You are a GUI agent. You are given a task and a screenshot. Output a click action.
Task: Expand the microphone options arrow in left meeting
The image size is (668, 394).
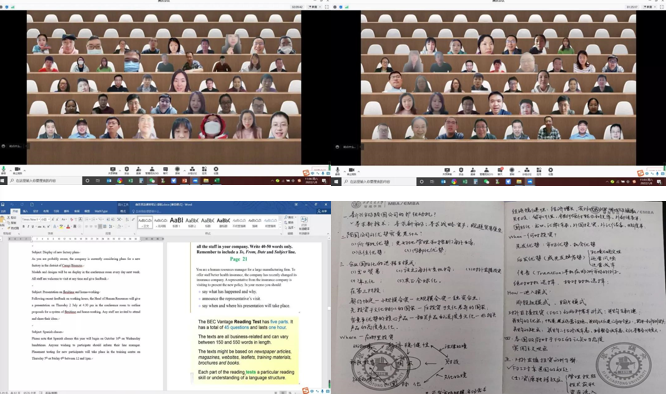(9, 169)
